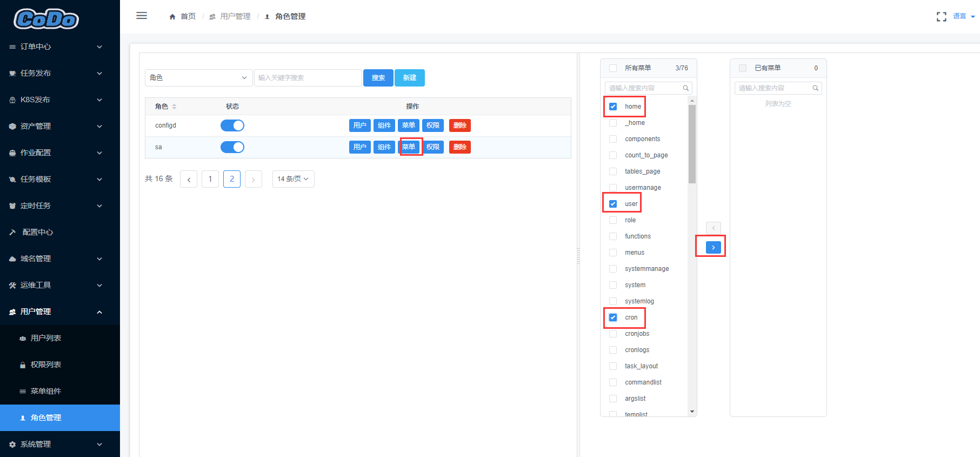Open the 配置中心 menu item
The width and height of the screenshot is (980, 457).
[60, 233]
